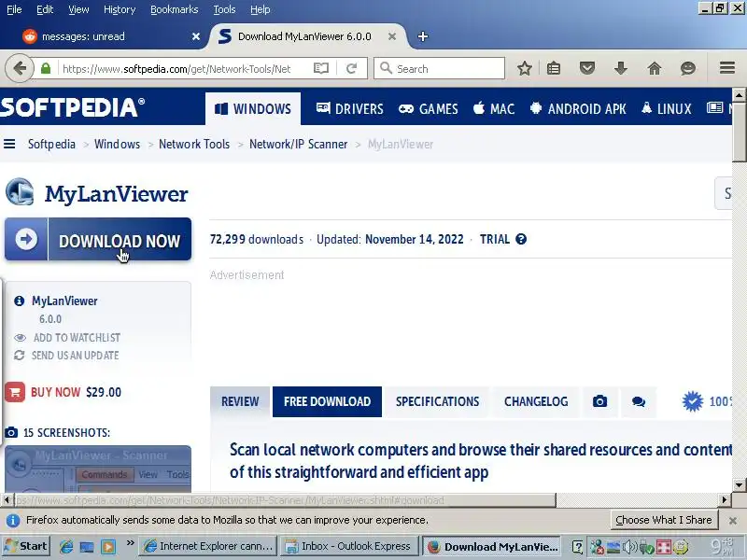Open the Windows Start button
The image size is (747, 560).
coord(26,546)
